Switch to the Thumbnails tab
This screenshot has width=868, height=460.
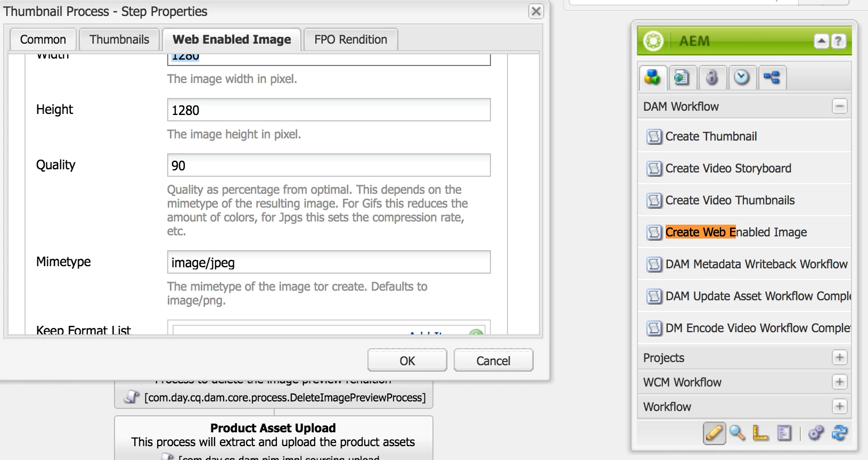point(119,40)
